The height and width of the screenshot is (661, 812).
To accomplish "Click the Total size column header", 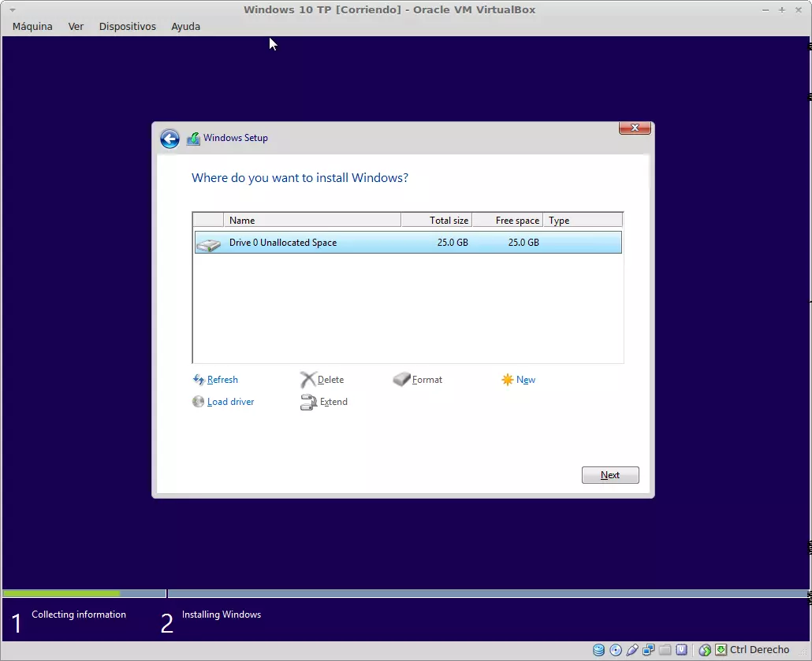I will tap(436, 221).
